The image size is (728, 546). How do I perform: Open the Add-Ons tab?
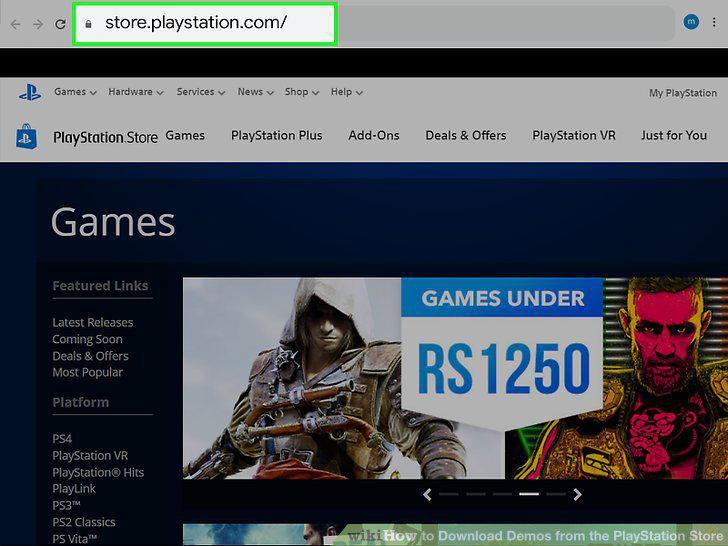[x=374, y=136]
